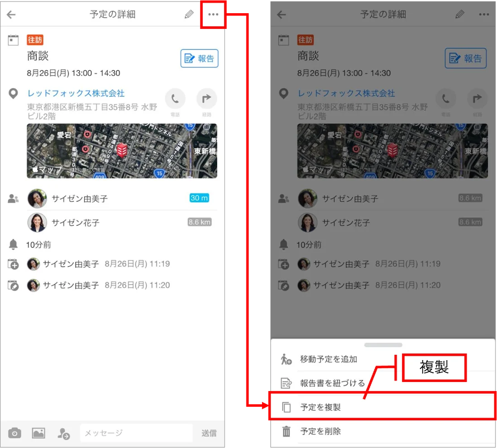497x448 pixels.
Task: Choose 予定を削除 in the bottom sheet
Action: 383,431
